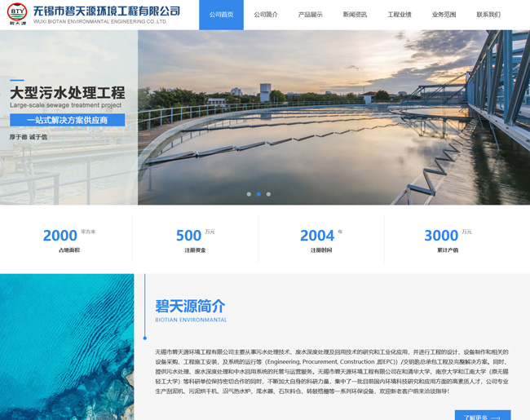Go to 公司简介 in navigation
Screen dimensions: 530x420
[x=266, y=15]
